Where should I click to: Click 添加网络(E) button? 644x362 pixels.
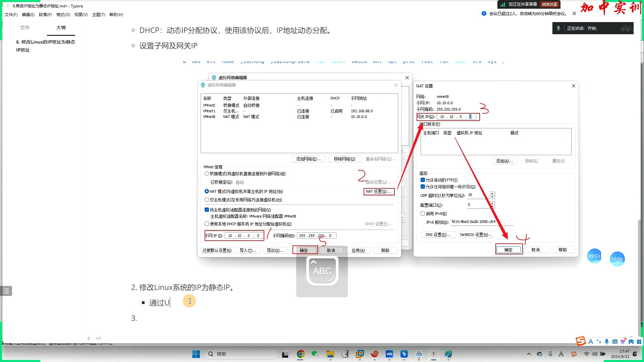pos(308,159)
